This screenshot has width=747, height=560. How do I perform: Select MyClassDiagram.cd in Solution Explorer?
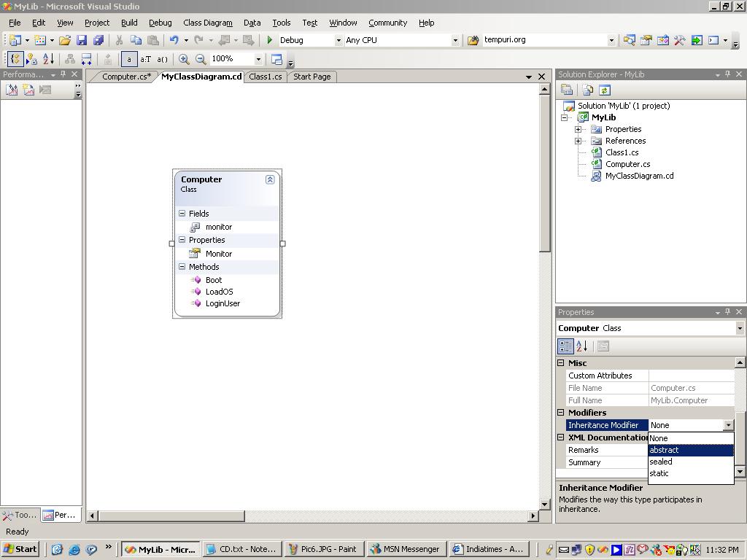(639, 176)
